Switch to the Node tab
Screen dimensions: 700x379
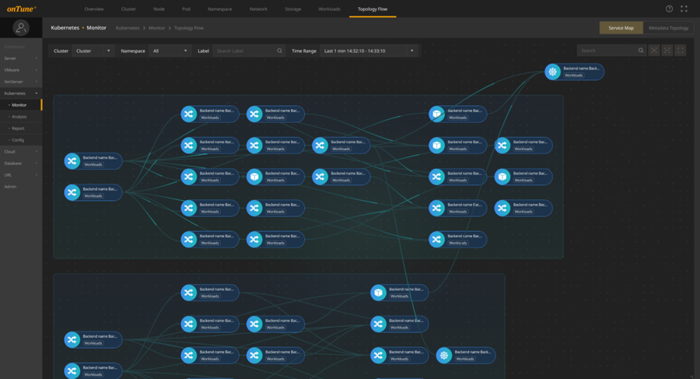click(x=159, y=9)
